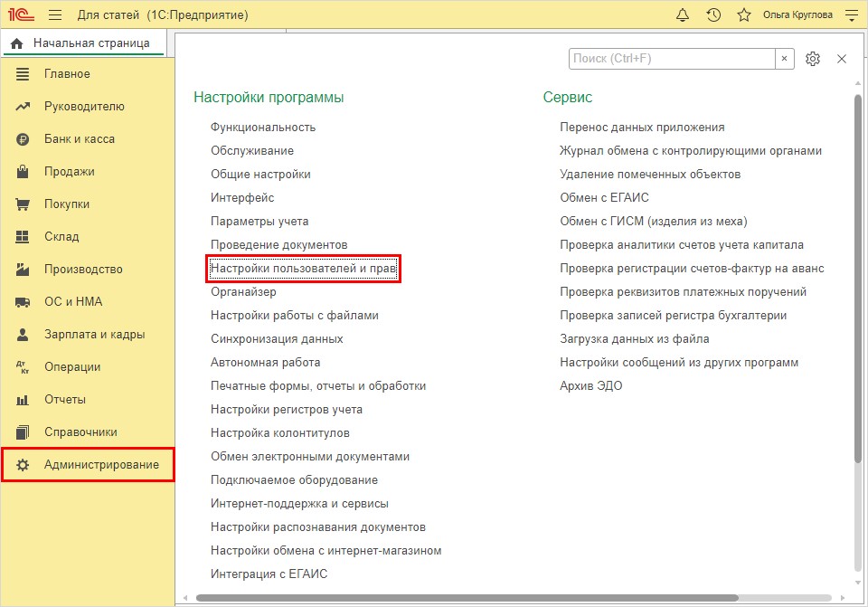Open Зарплата и кадры section
Viewport: 868px width, 607px height.
click(95, 335)
